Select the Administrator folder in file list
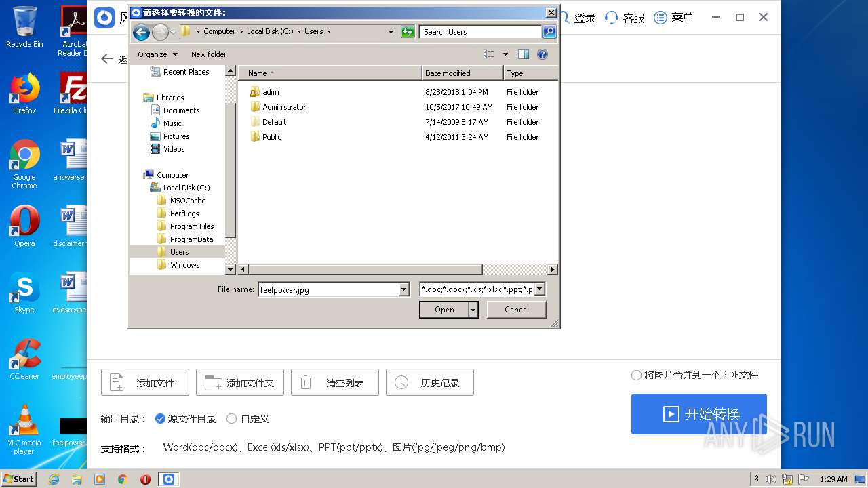868x488 pixels. [284, 107]
